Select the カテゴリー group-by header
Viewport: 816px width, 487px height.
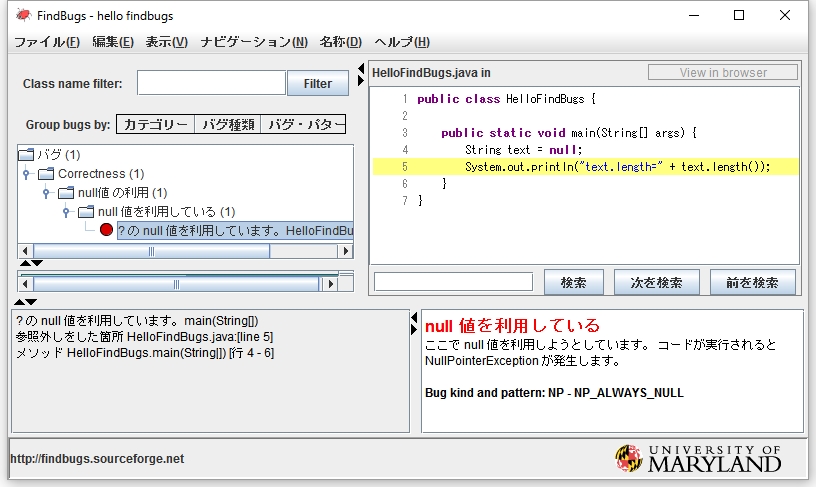[x=155, y=125]
